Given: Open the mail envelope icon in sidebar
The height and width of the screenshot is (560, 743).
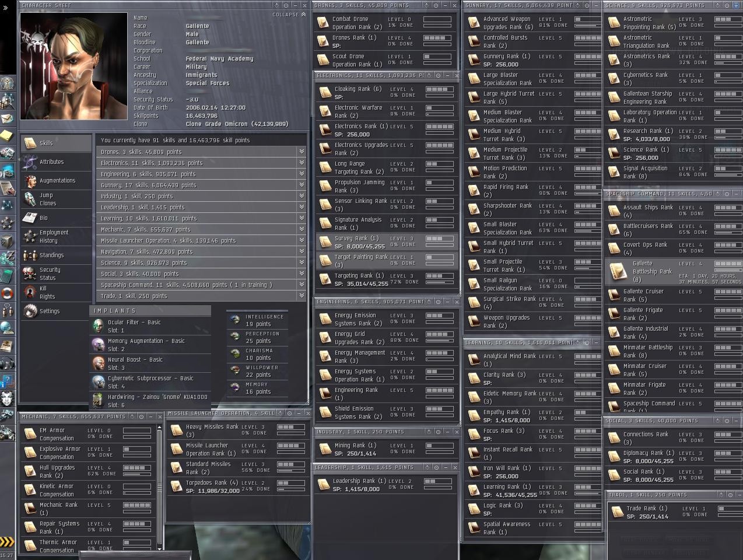Looking at the screenshot, I should pyautogui.click(x=7, y=118).
